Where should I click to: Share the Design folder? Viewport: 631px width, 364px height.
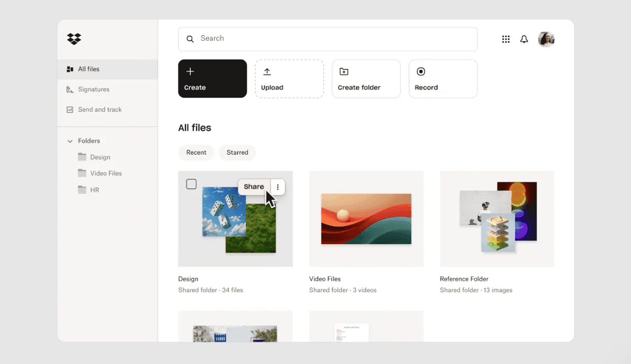click(253, 187)
